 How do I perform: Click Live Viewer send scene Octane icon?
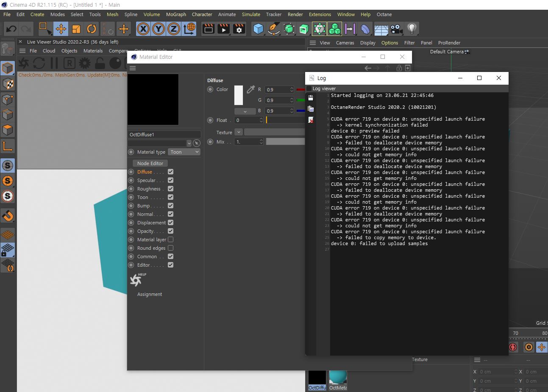tap(24, 63)
